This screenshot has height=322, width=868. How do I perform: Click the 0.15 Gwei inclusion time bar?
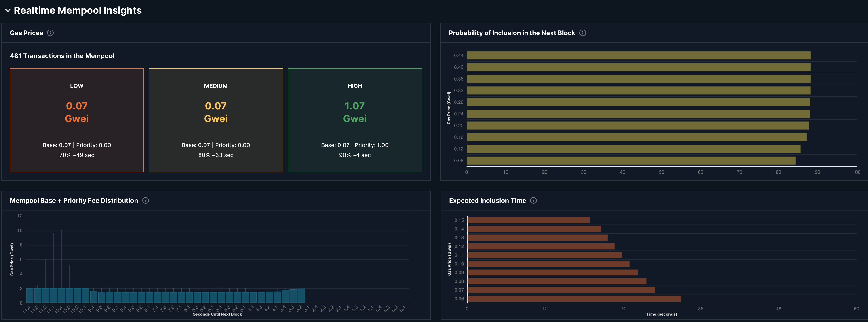528,220
